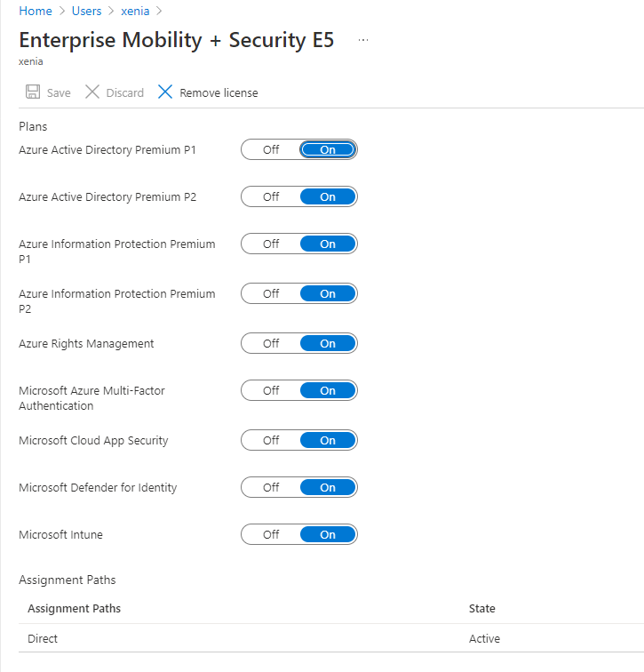Click the Save floppy disk icon
This screenshot has height=672, width=644.
tap(33, 92)
